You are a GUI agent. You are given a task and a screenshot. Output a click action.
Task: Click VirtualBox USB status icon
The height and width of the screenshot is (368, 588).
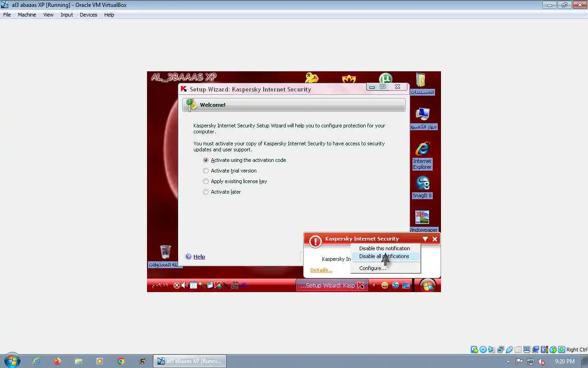point(509,350)
